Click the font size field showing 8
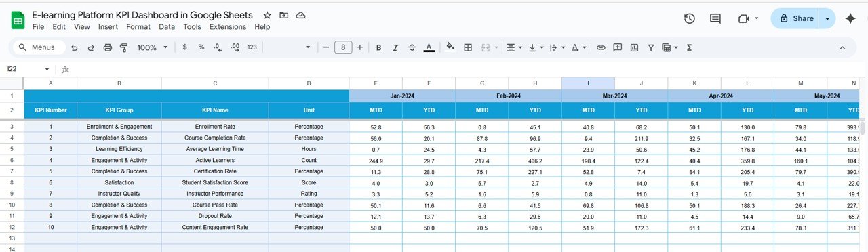The width and height of the screenshot is (868, 252). tap(343, 47)
